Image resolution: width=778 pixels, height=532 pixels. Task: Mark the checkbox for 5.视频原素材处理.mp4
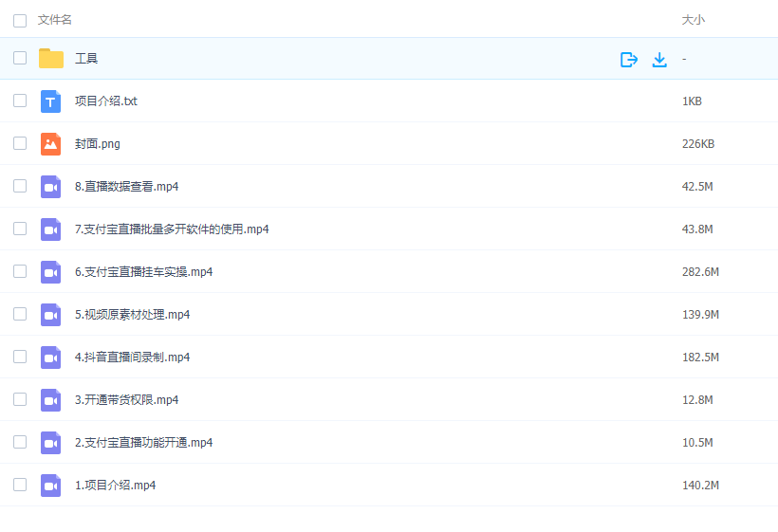click(20, 314)
